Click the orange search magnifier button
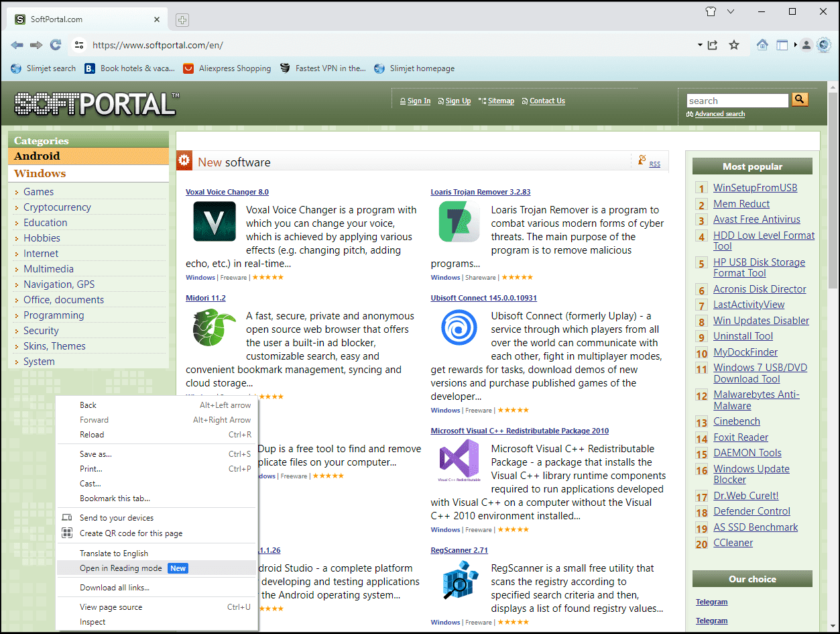The width and height of the screenshot is (840, 634). [x=800, y=100]
